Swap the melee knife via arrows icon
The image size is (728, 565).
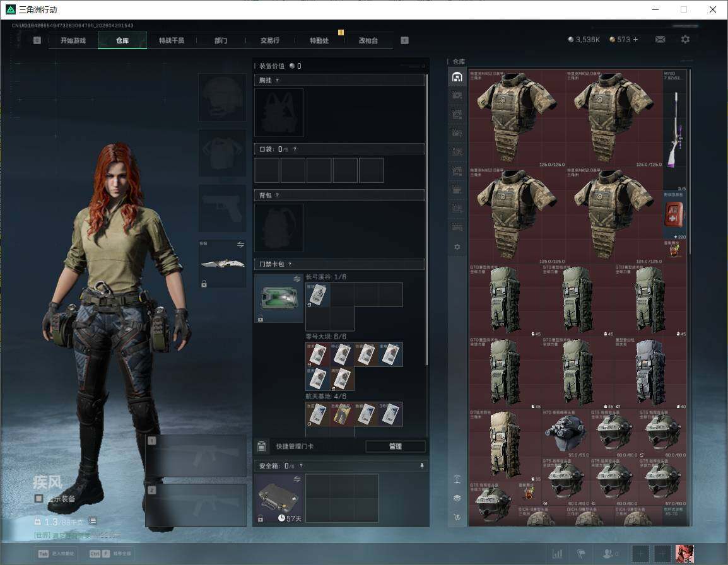[240, 244]
